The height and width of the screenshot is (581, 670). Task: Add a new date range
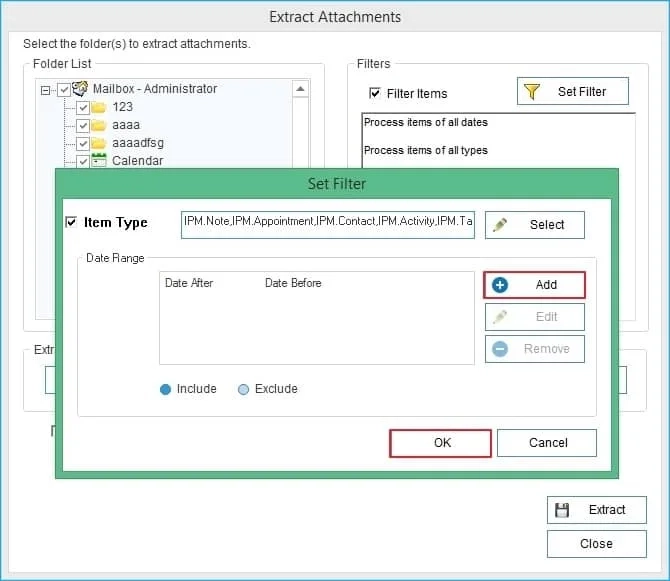[534, 285]
